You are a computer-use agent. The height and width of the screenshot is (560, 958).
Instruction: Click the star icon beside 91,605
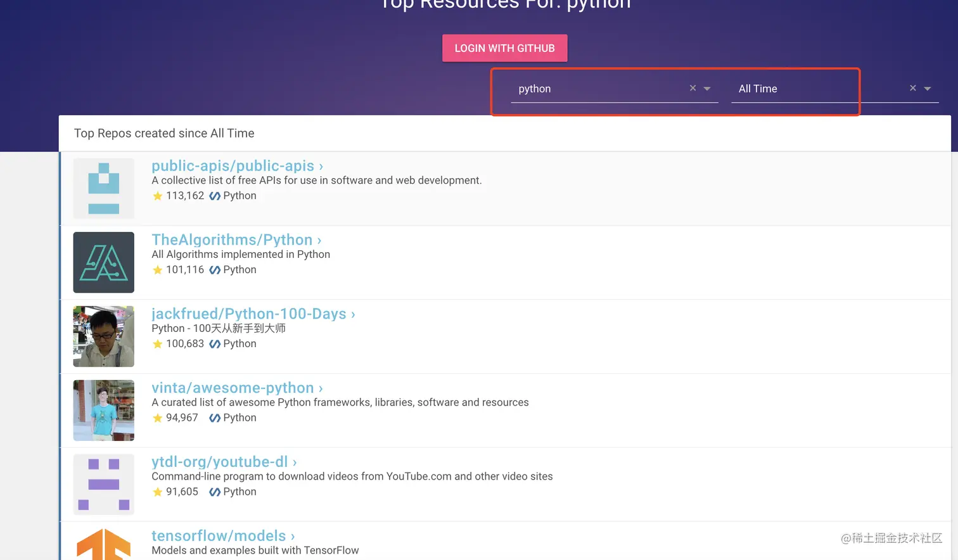coord(158,492)
